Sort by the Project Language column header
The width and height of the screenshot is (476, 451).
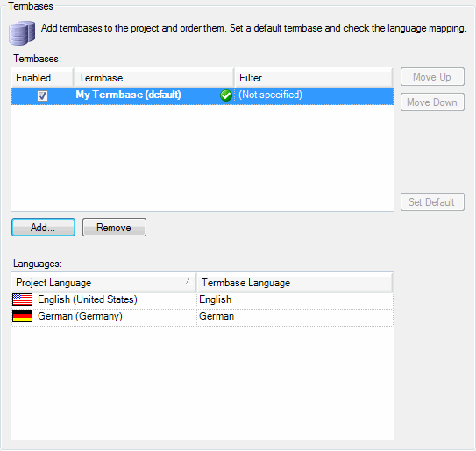click(x=103, y=283)
